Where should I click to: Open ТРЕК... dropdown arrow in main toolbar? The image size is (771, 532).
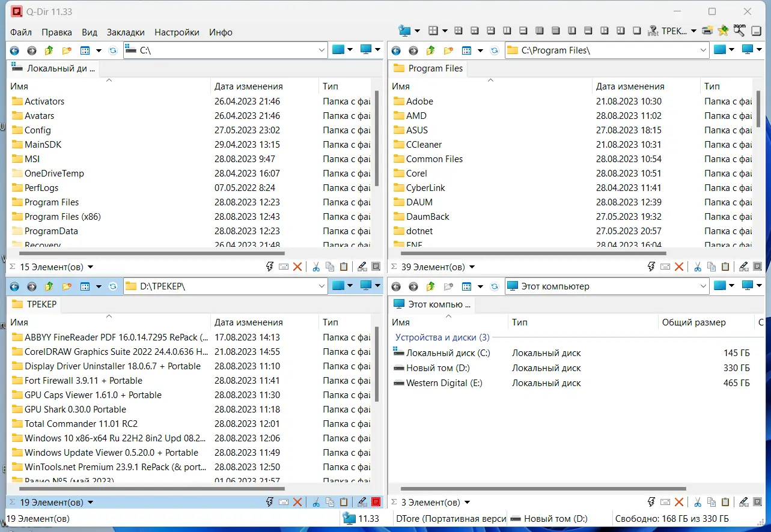tap(693, 31)
